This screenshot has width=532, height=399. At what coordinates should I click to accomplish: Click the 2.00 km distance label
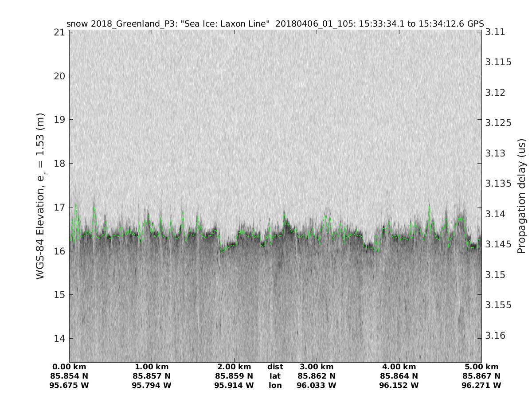tap(234, 367)
